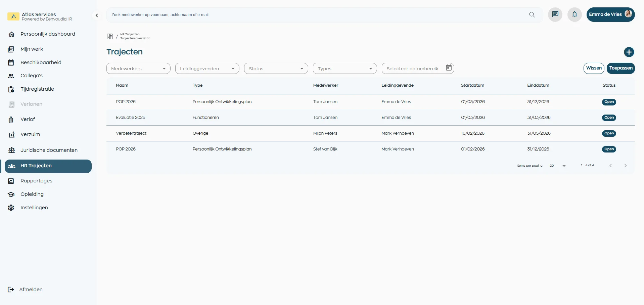Click the search magnifier icon
The height and width of the screenshot is (305, 644).
tap(532, 15)
